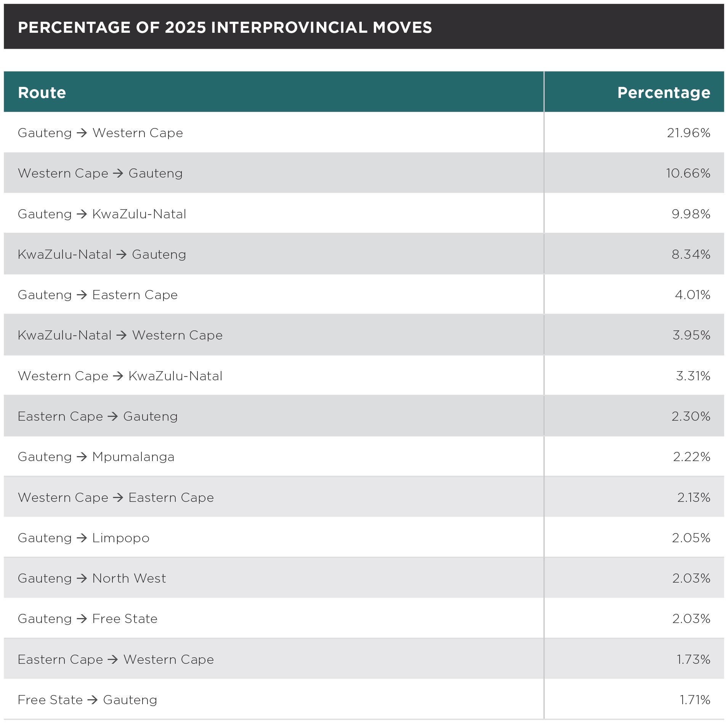Select the Gauteng → Limpopo route
This screenshot has height=724, width=728.
[83, 538]
